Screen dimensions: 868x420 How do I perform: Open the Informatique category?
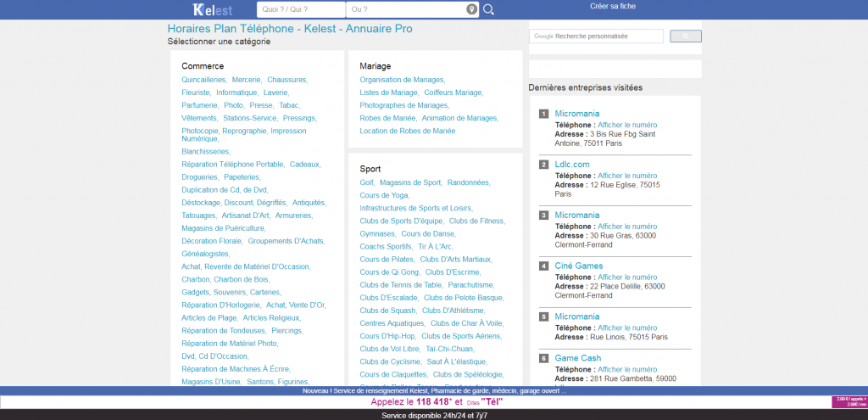(237, 92)
